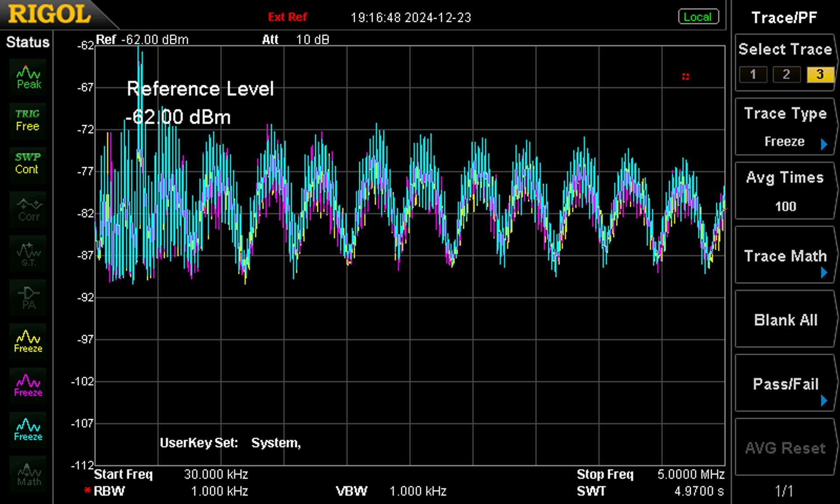Open the Pass/Fail submenu
This screenshot has height=504, width=840.
[785, 383]
